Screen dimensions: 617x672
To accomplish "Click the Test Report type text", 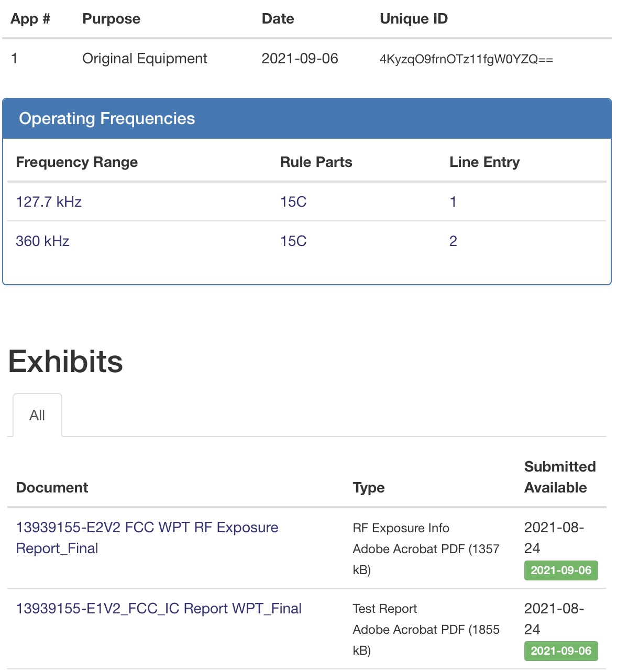I will (x=385, y=609).
